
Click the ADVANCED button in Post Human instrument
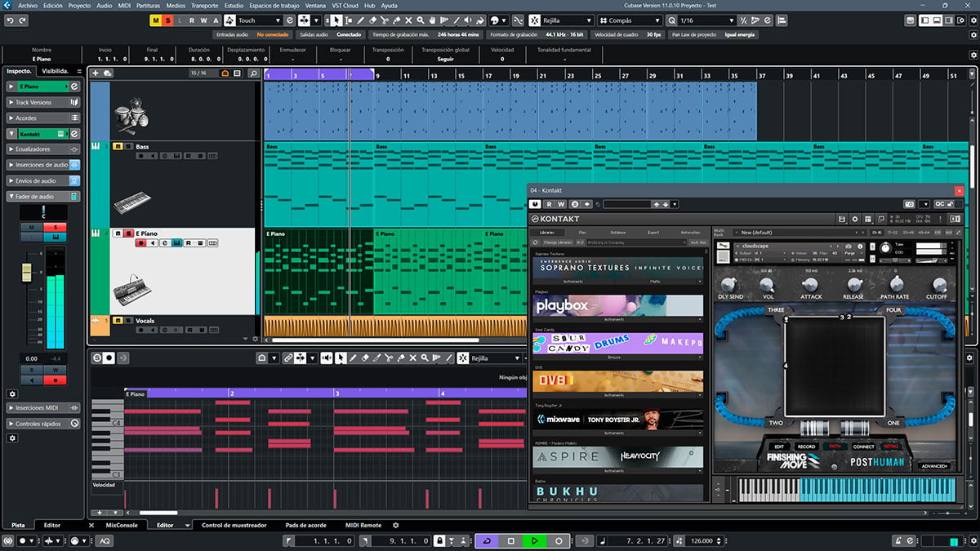(x=933, y=466)
